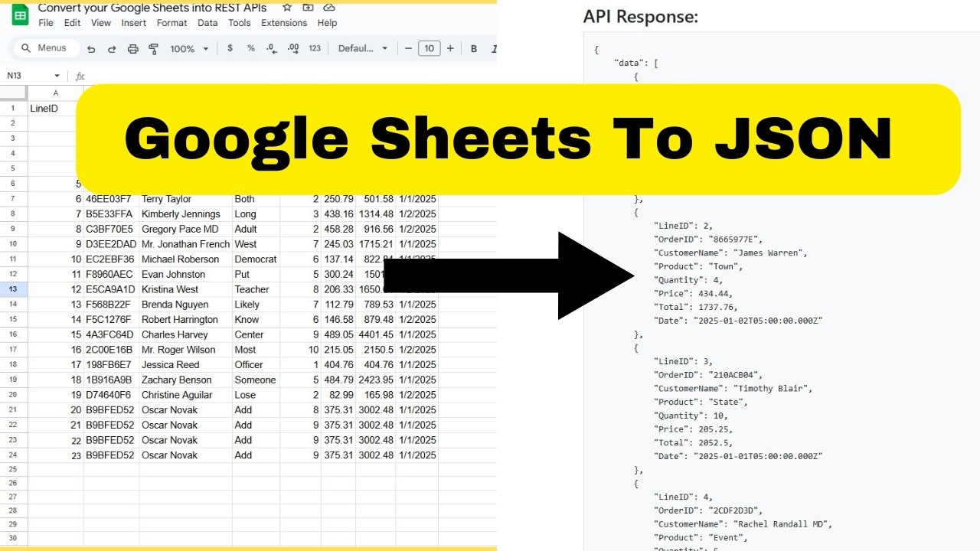Screen dimensions: 980x551
Task: Increase decimal places
Action: [x=292, y=48]
